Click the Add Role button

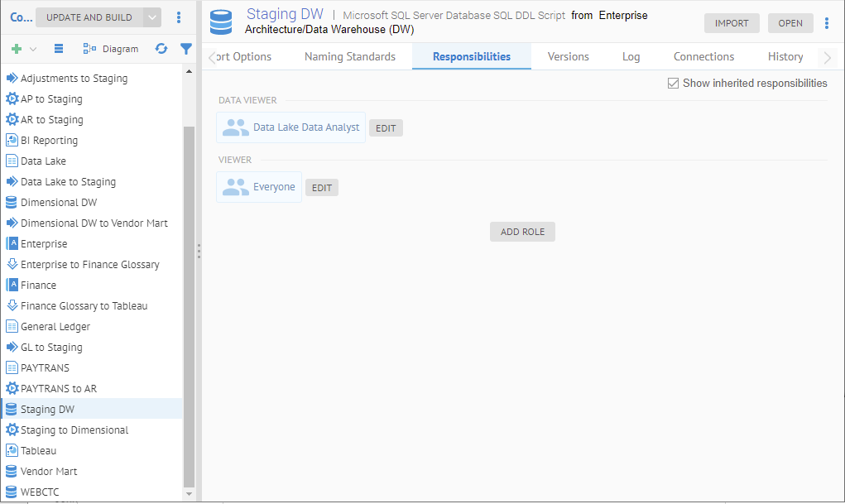522,232
